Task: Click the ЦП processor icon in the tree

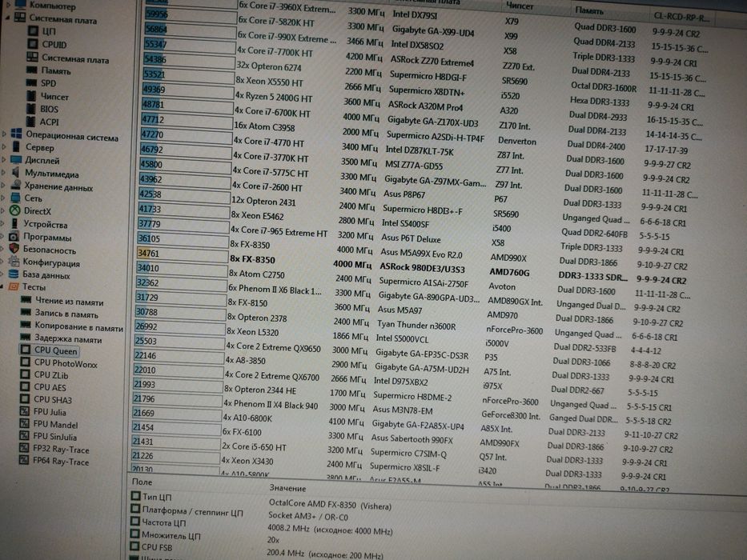Action: coord(33,31)
